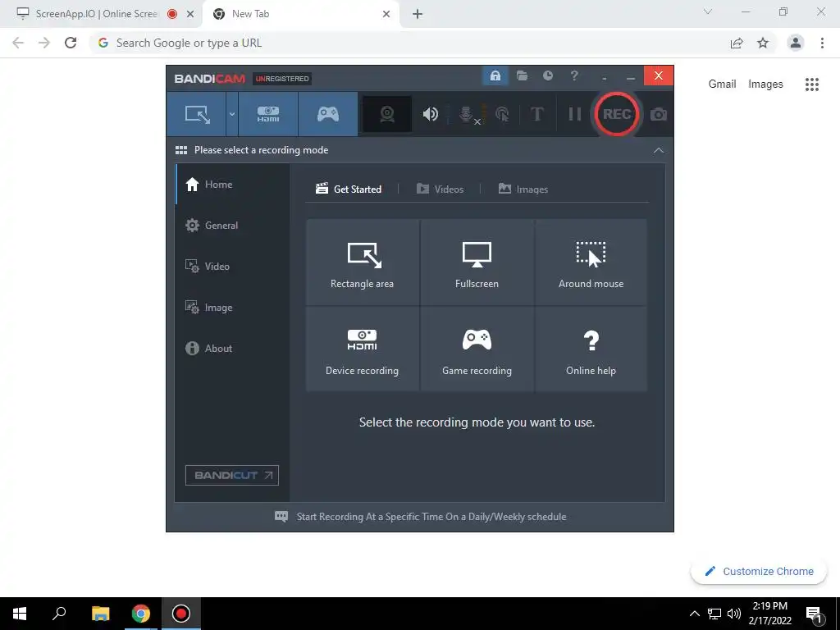This screenshot has height=630, width=840.
Task: Click the Bandicam taskbar icon
Action: (181, 614)
